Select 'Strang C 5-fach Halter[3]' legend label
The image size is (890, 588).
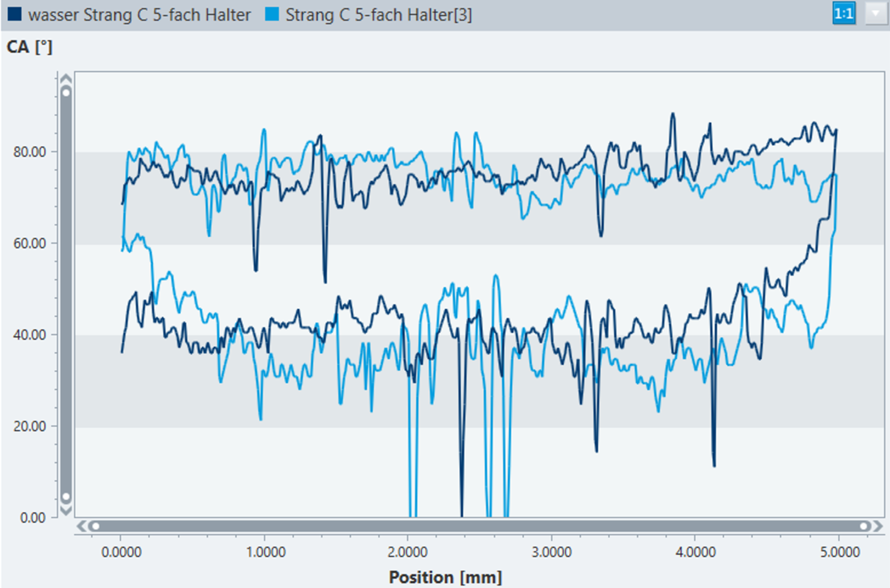click(379, 15)
